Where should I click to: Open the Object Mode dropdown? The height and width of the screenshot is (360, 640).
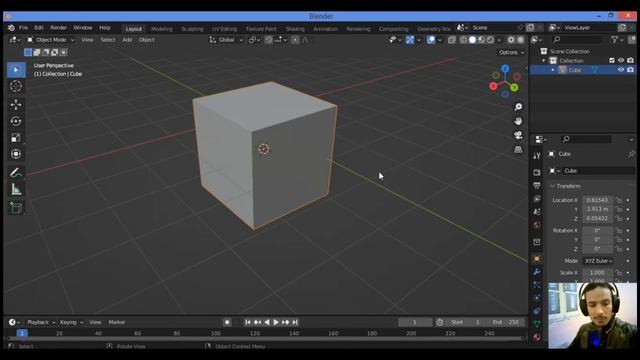[x=51, y=40]
